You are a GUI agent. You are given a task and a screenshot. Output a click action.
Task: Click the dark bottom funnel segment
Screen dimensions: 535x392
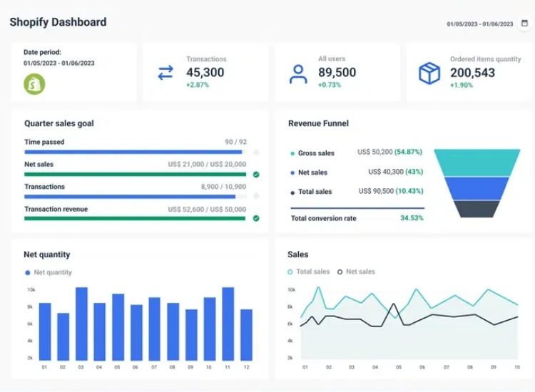coord(477,209)
